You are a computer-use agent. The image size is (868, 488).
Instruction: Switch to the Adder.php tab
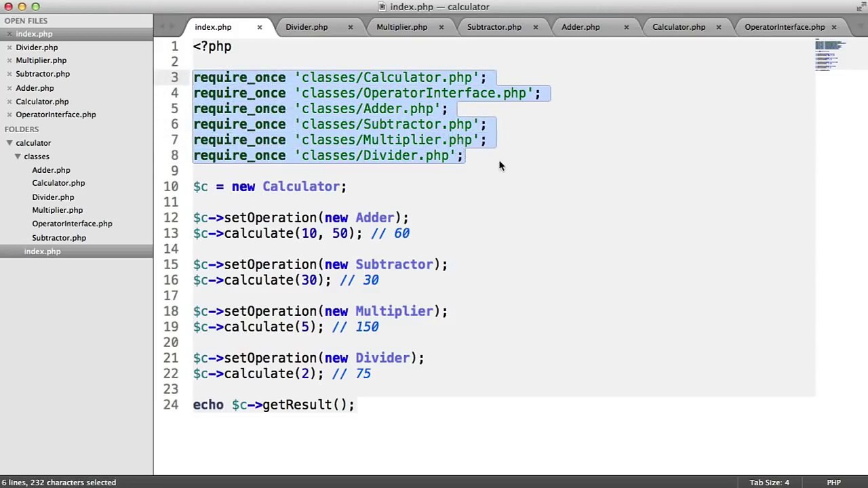580,27
